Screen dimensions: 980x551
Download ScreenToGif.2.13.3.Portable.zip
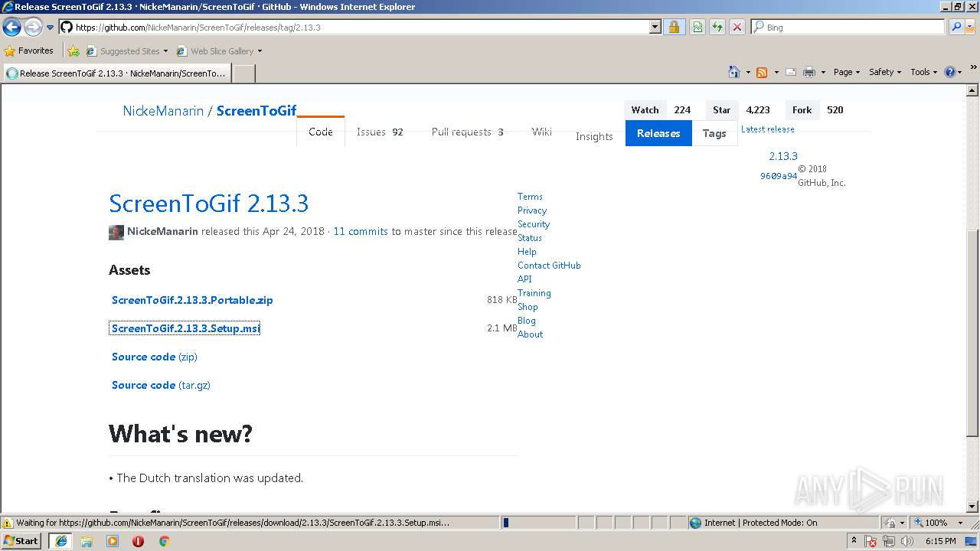coord(192,300)
